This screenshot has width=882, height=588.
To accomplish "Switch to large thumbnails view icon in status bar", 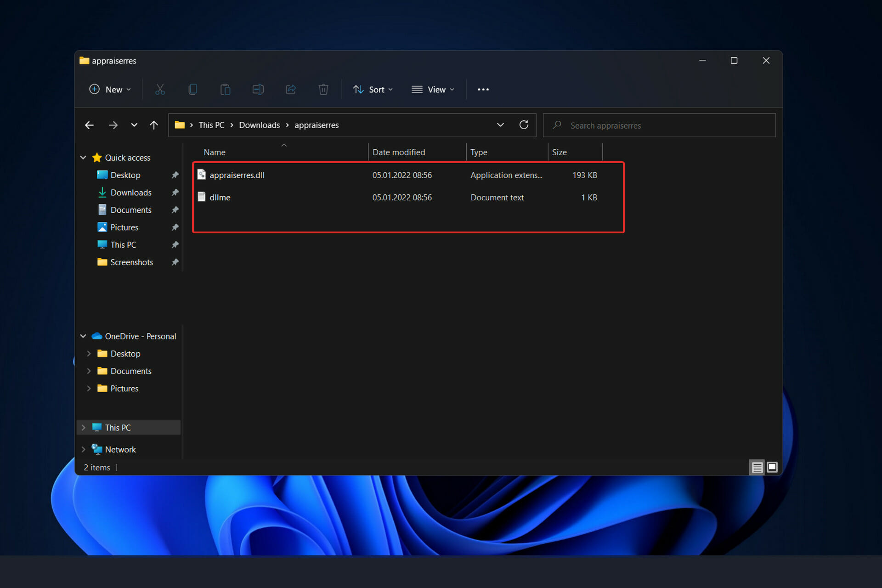I will (x=772, y=467).
